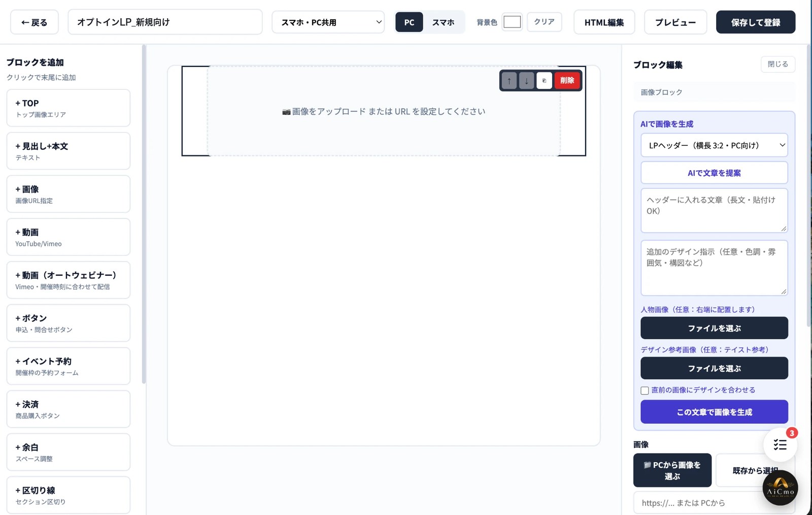812x515 pixels.
Task: Add an イベント予約 block
Action: coord(69,366)
